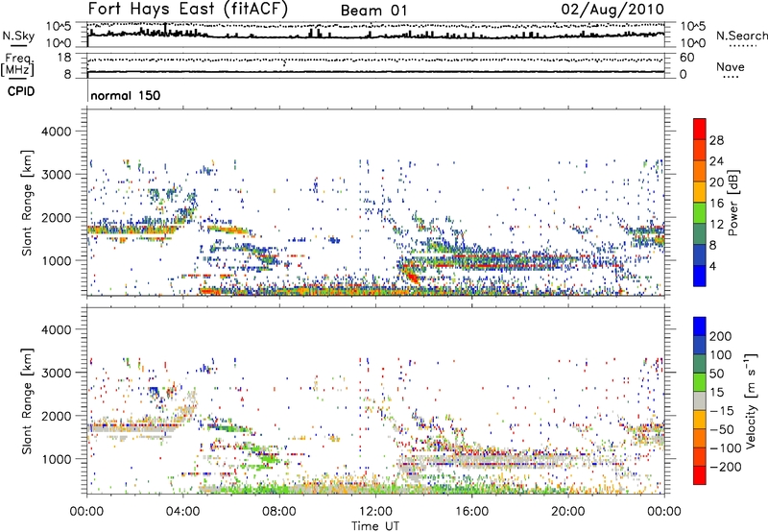Click the 'Fort Hays East (fitACF)' title

pos(187,9)
